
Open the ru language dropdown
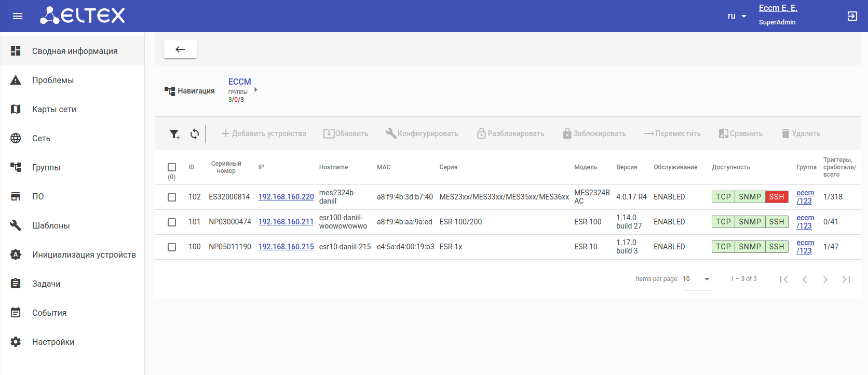[737, 16]
